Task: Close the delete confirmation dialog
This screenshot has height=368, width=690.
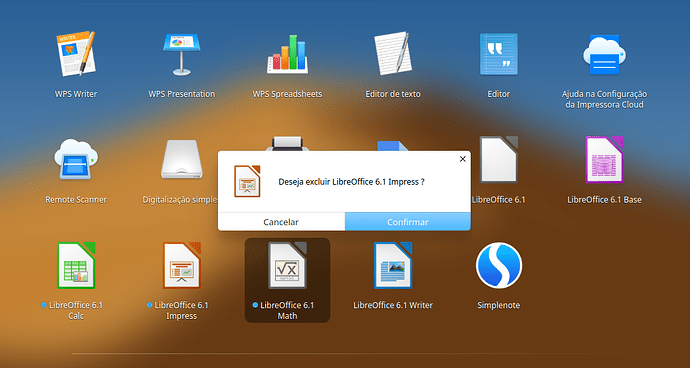Action: coord(462,159)
